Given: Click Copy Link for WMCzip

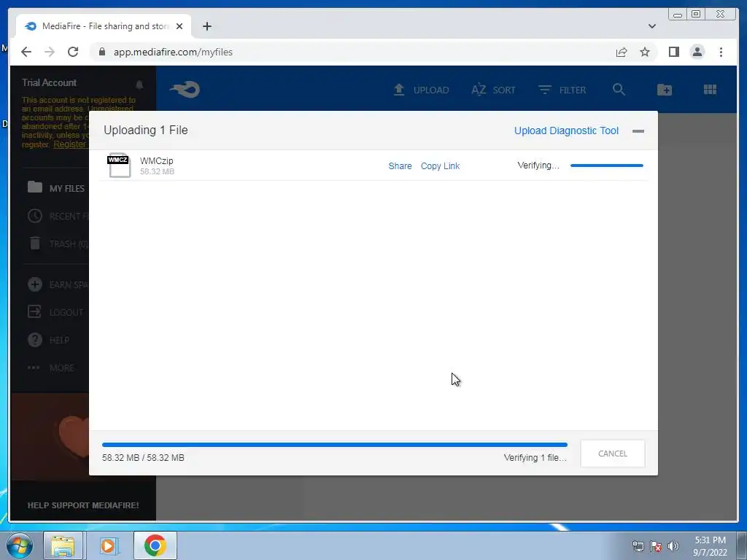Looking at the screenshot, I should 440,166.
